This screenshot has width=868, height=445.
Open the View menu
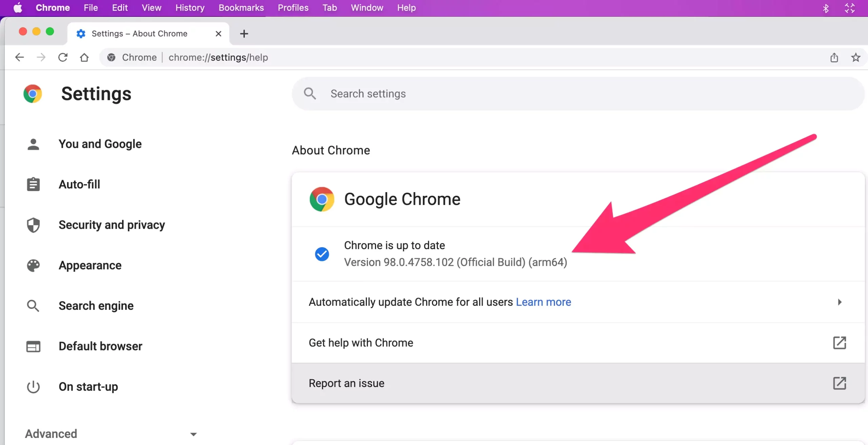tap(151, 8)
